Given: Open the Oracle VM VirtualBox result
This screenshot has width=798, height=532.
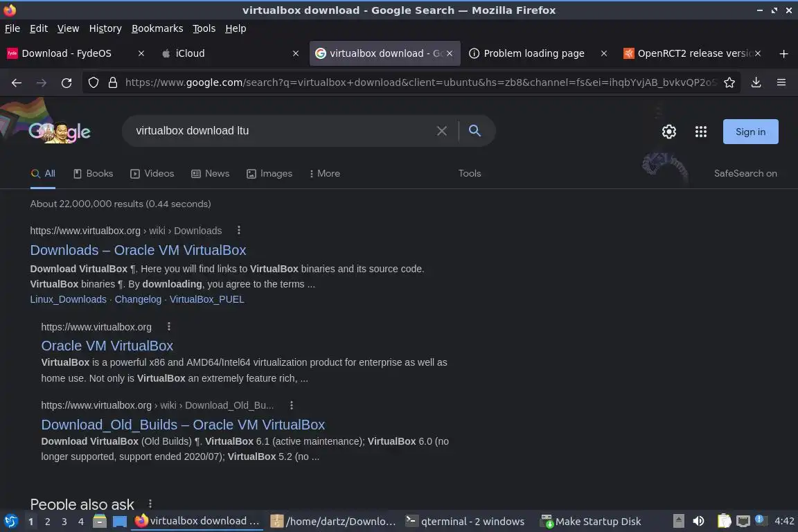Looking at the screenshot, I should tap(107, 346).
